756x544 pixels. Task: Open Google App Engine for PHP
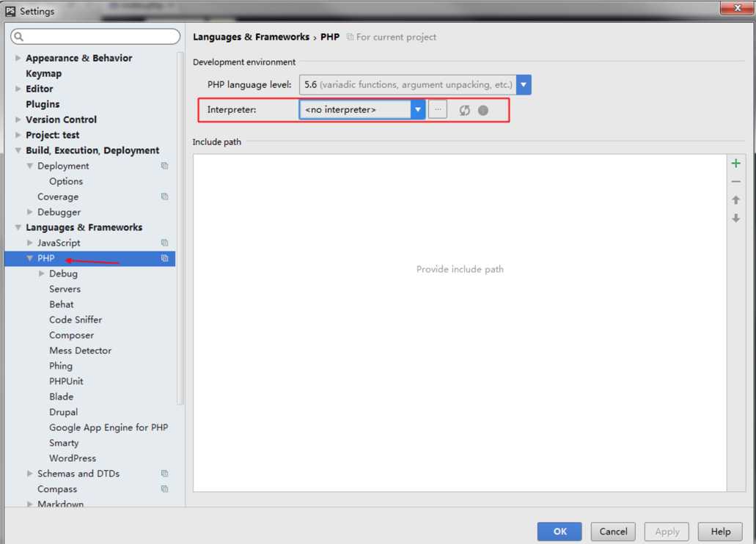click(109, 427)
